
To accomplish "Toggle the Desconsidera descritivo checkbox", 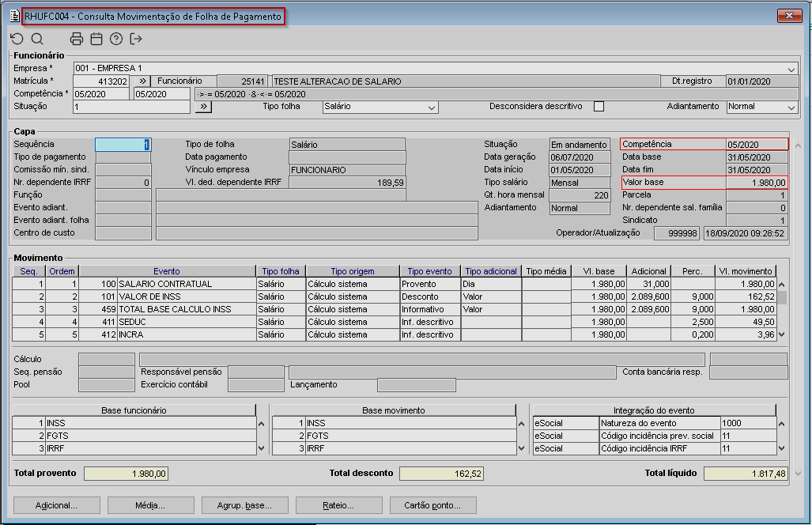I will click(599, 107).
